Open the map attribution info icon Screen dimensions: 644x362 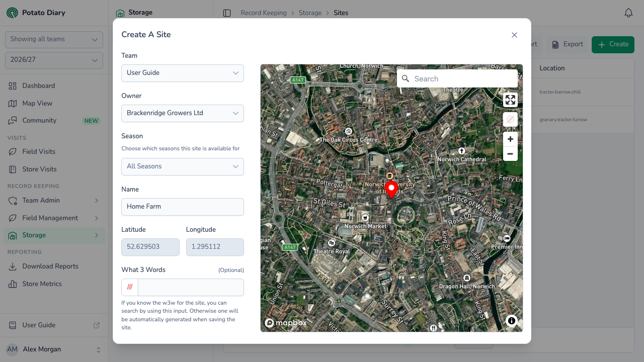coord(512,321)
